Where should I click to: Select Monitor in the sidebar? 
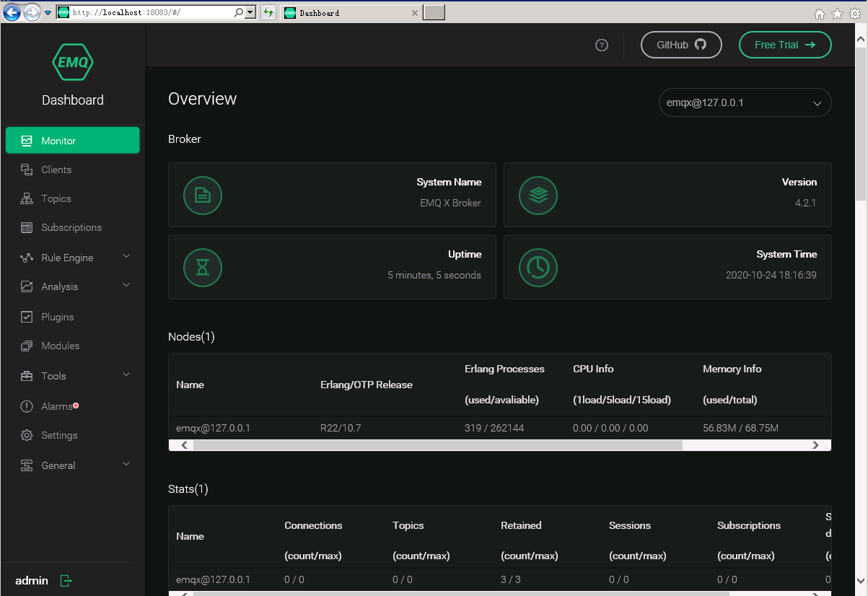72,141
